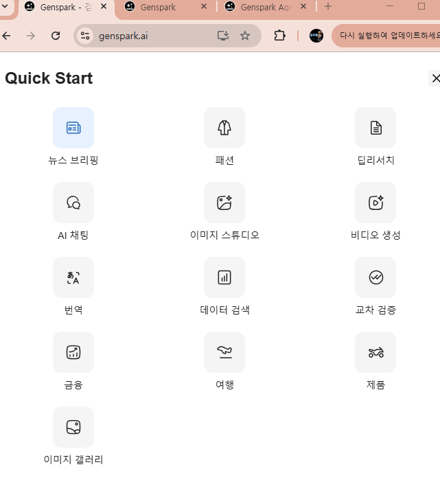Start AI 채팅 chat icon
440x504 pixels.
click(73, 203)
